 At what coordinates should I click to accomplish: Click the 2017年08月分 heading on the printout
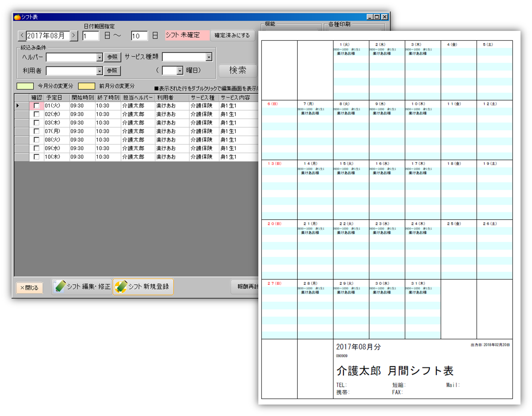pyautogui.click(x=358, y=347)
